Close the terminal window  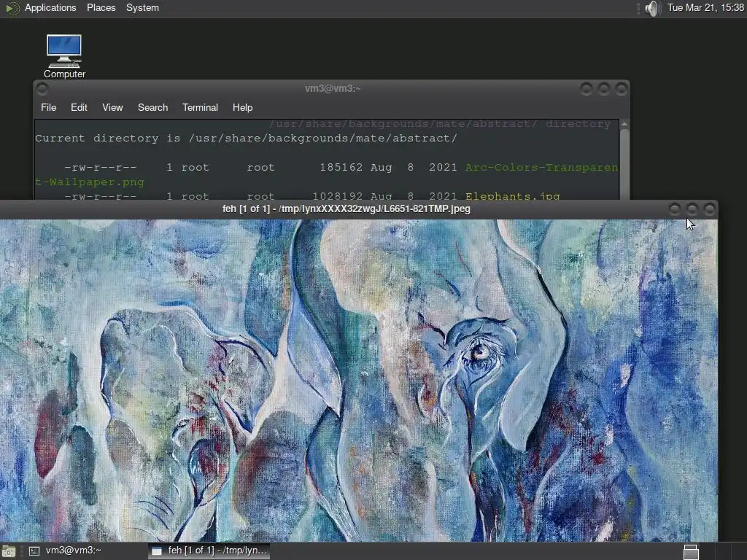pos(622,89)
